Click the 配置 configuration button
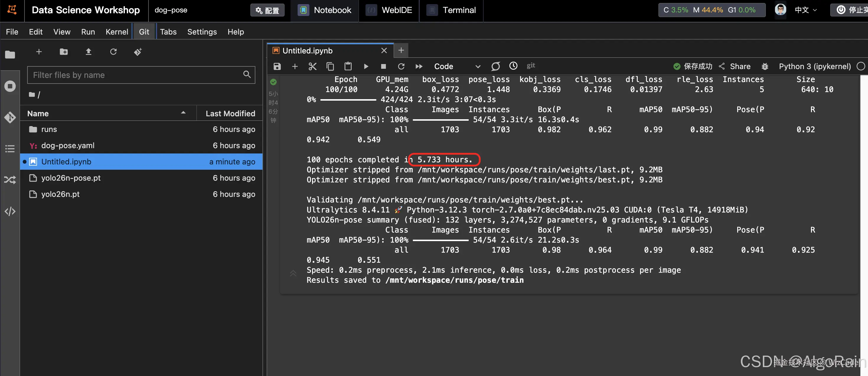The height and width of the screenshot is (376, 868). 267,10
